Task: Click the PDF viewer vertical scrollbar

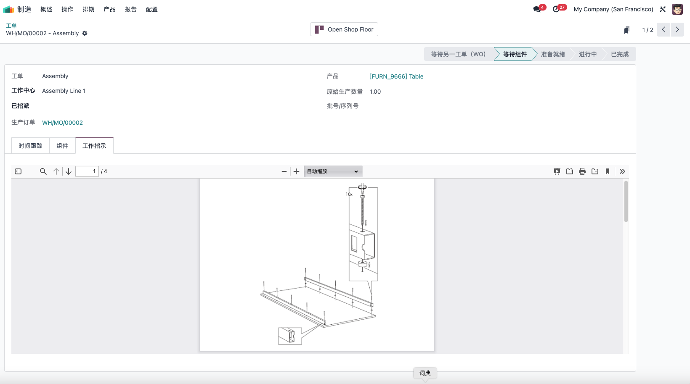Action: [626, 201]
